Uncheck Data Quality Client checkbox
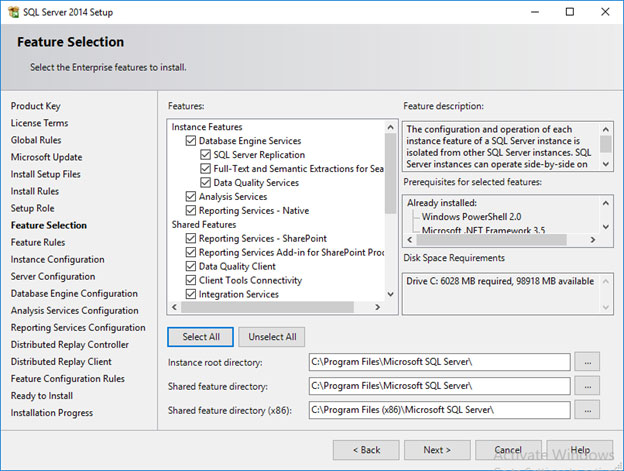 tap(191, 266)
